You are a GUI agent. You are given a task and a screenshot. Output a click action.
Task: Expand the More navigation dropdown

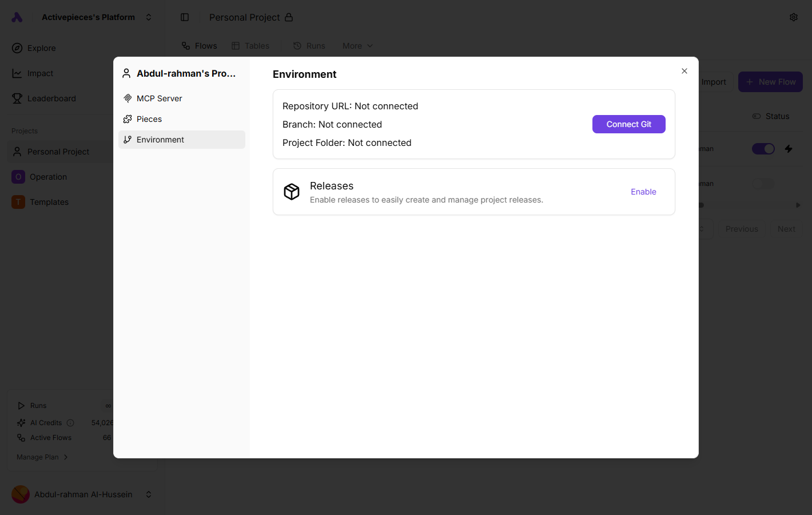[x=357, y=46]
